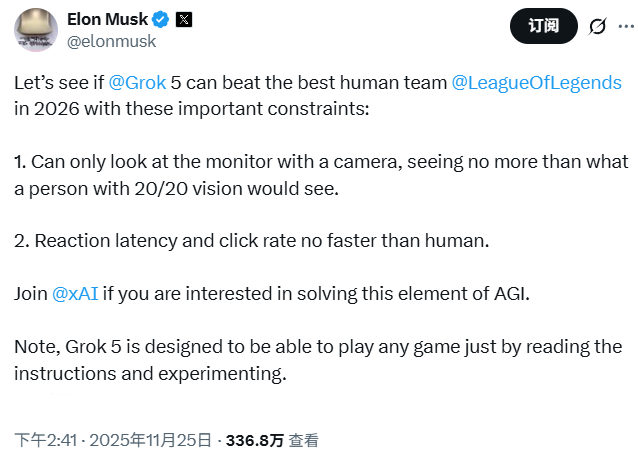The image size is (638, 454).
Task: Open the more options ellipsis at top right
Action: pos(627,27)
